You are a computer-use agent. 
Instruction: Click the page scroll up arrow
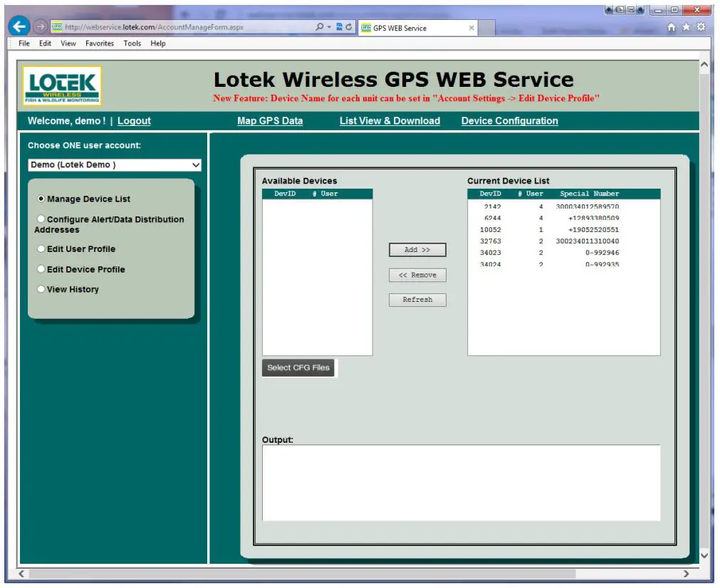tap(704, 65)
